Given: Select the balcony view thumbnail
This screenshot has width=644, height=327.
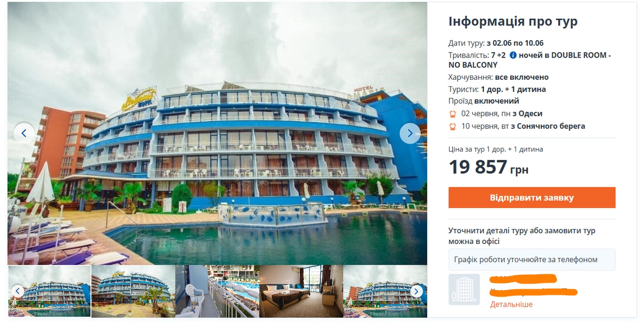Looking at the screenshot, I should (x=217, y=291).
